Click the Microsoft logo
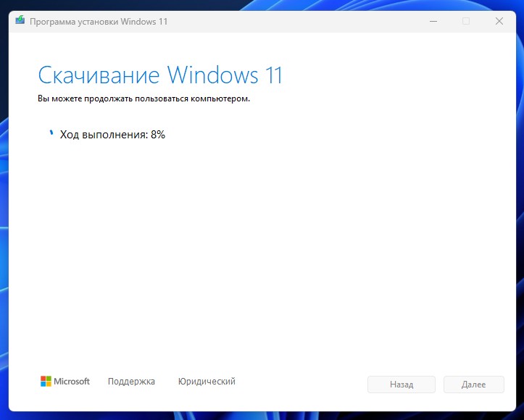The width and height of the screenshot is (524, 420). click(x=65, y=382)
